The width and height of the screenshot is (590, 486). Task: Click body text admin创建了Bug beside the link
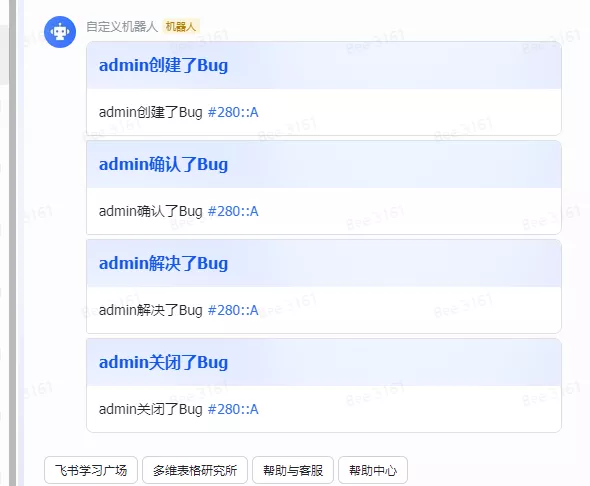(151, 112)
